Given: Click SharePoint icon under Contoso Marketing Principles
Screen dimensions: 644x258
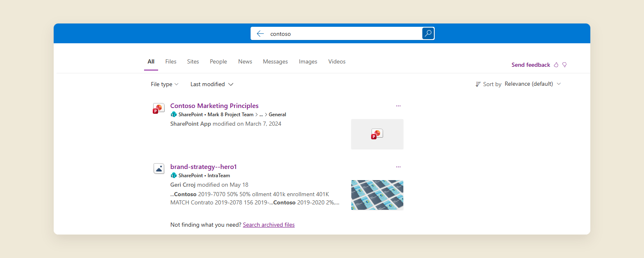Looking at the screenshot, I should click(173, 115).
